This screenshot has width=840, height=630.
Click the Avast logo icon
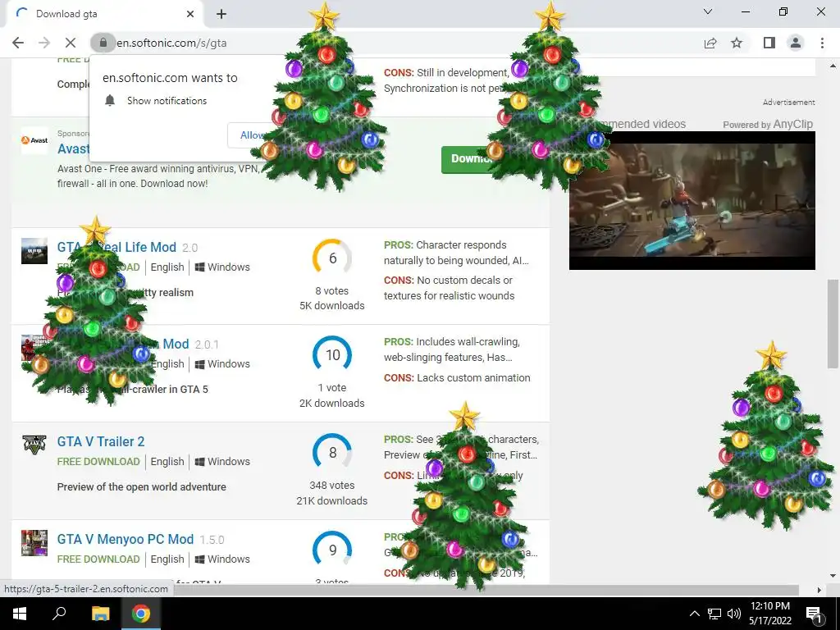pyautogui.click(x=34, y=140)
